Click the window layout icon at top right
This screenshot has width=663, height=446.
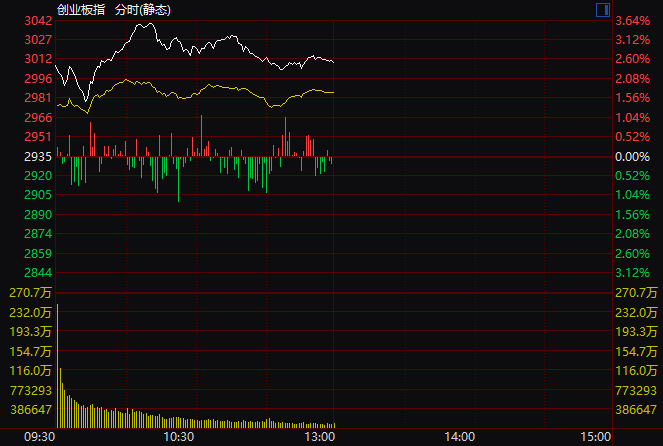coord(603,9)
